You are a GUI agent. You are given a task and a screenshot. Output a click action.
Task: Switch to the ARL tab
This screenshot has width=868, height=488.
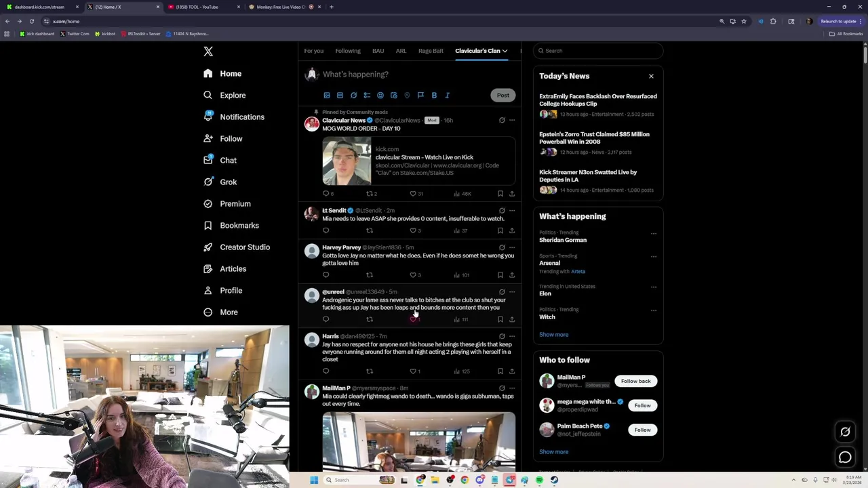[x=401, y=51]
